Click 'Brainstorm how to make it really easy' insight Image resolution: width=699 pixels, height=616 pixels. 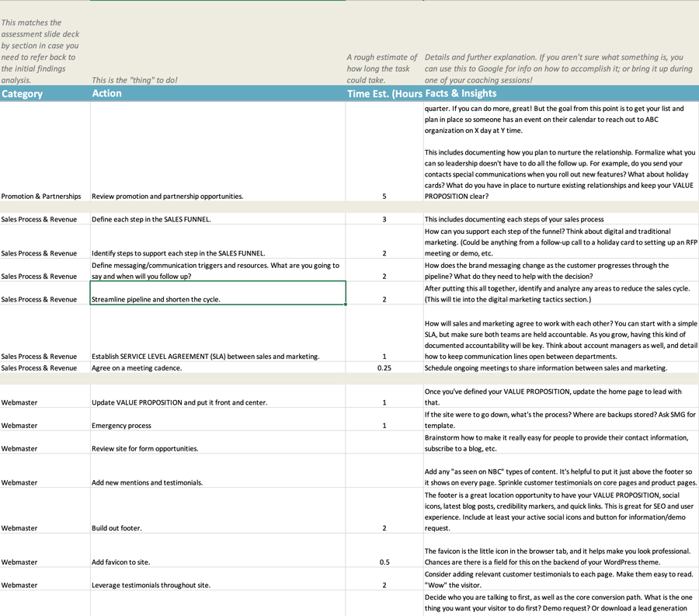pos(561,443)
